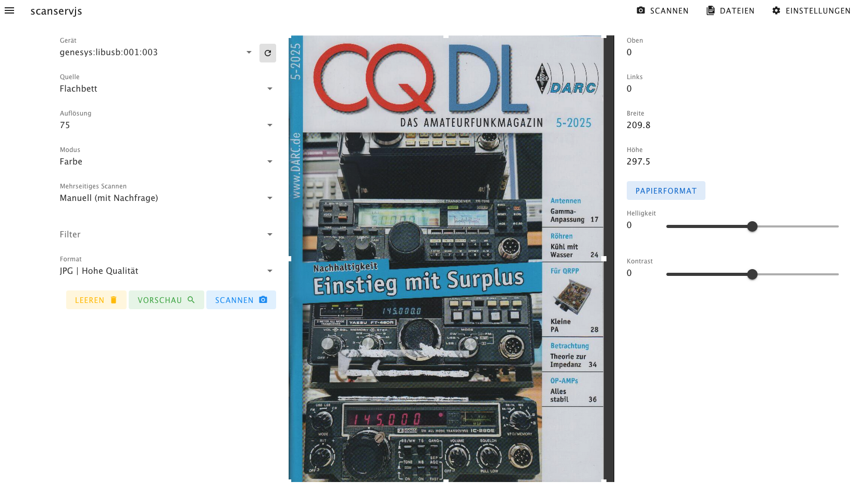Open the EINSTELLUNGEN tab
Screen dimensions: 868x494
click(812, 10)
